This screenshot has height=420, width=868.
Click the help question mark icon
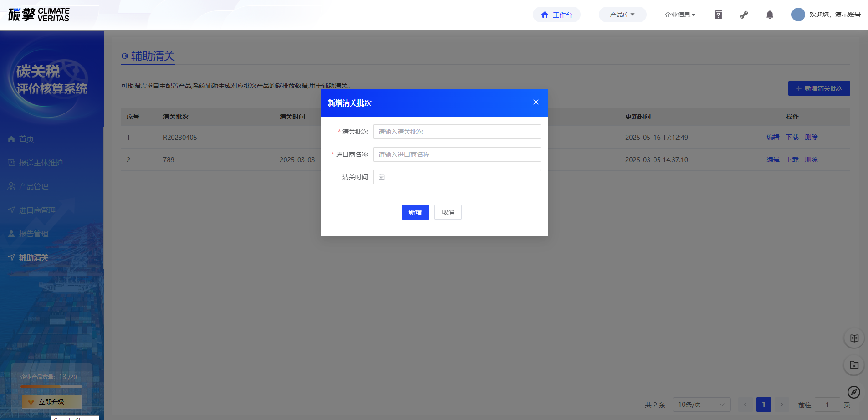(718, 15)
